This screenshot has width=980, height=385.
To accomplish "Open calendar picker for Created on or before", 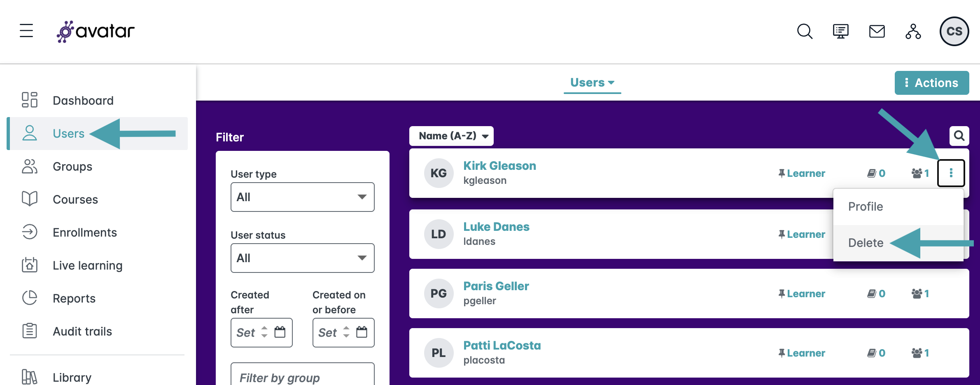I will (x=362, y=332).
